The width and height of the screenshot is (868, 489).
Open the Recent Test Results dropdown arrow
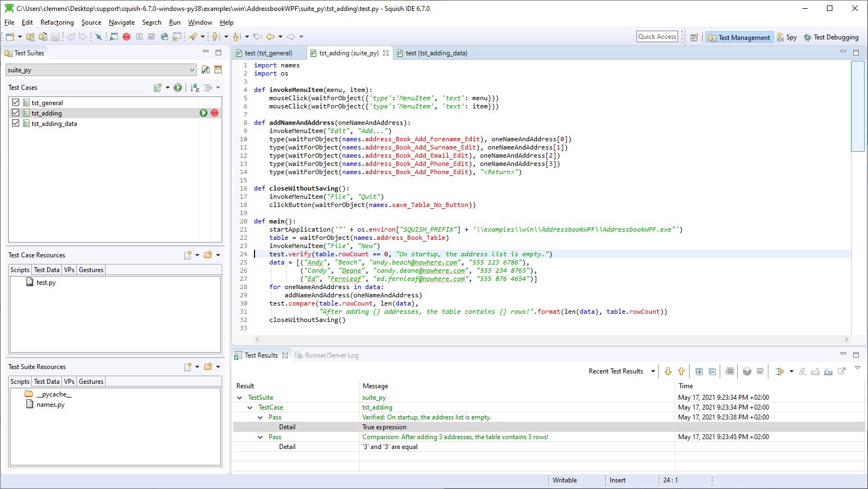653,371
